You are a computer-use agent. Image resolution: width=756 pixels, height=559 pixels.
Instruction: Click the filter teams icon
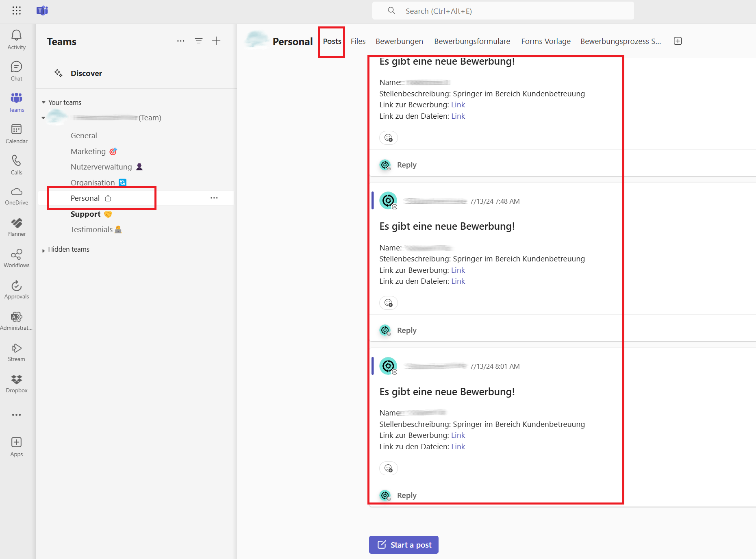[198, 41]
